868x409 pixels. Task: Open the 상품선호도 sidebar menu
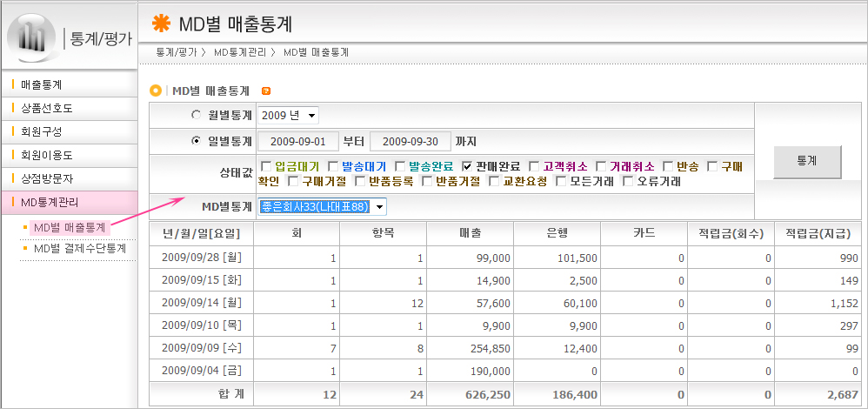point(46,109)
